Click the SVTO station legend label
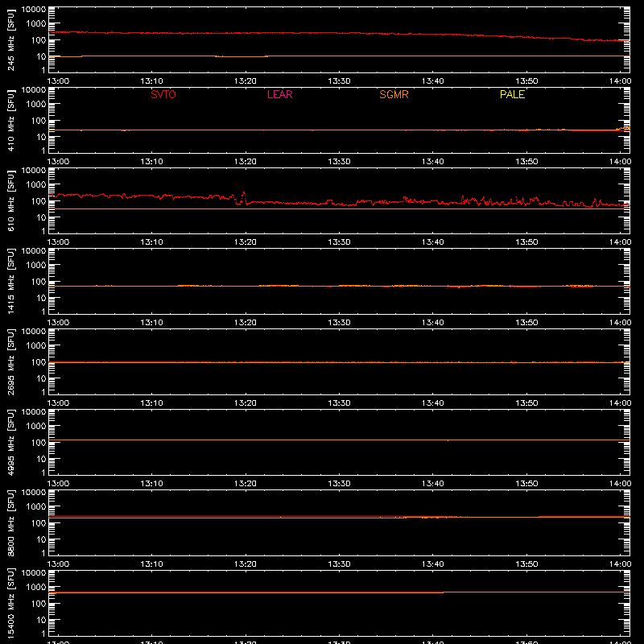 (163, 94)
